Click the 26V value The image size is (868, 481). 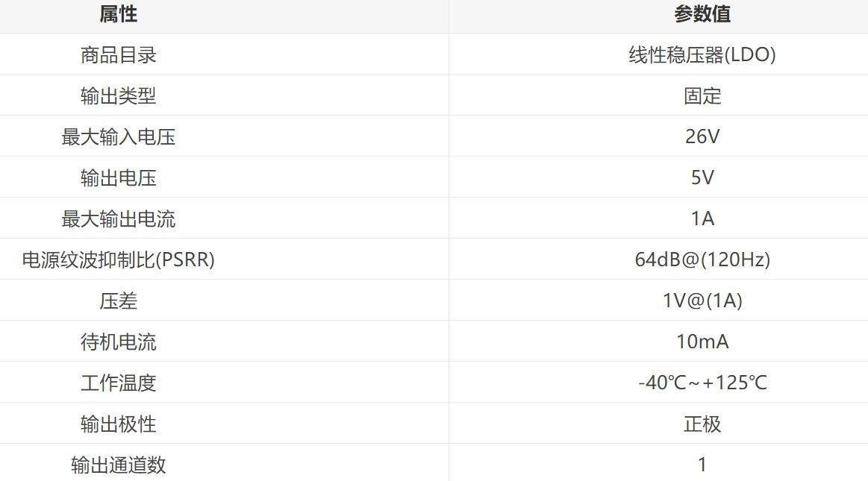pos(702,137)
